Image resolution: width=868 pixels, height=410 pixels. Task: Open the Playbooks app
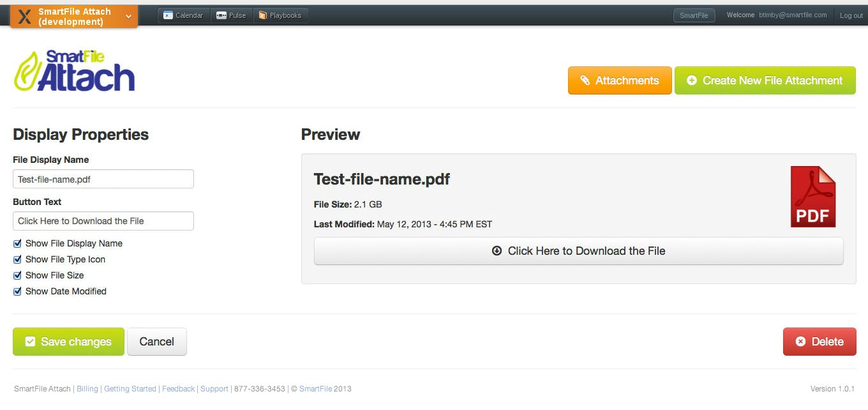click(x=280, y=15)
